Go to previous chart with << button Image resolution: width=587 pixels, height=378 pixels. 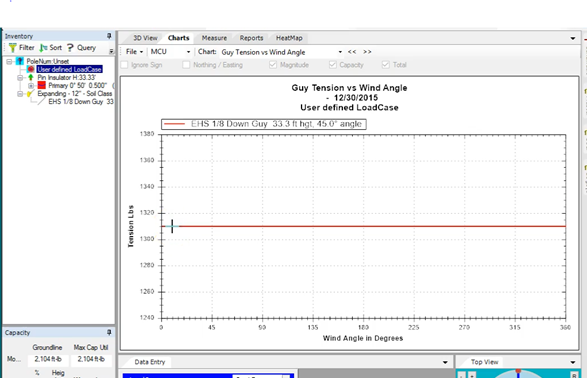[x=352, y=52]
